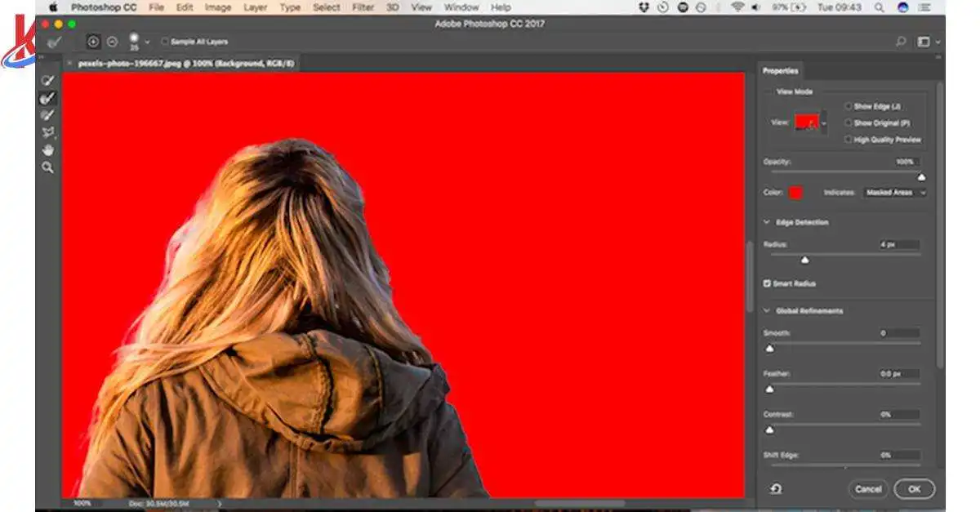Viewport: 980px width, 512px height.
Task: Click the add to selection plus icon
Action: point(93,42)
